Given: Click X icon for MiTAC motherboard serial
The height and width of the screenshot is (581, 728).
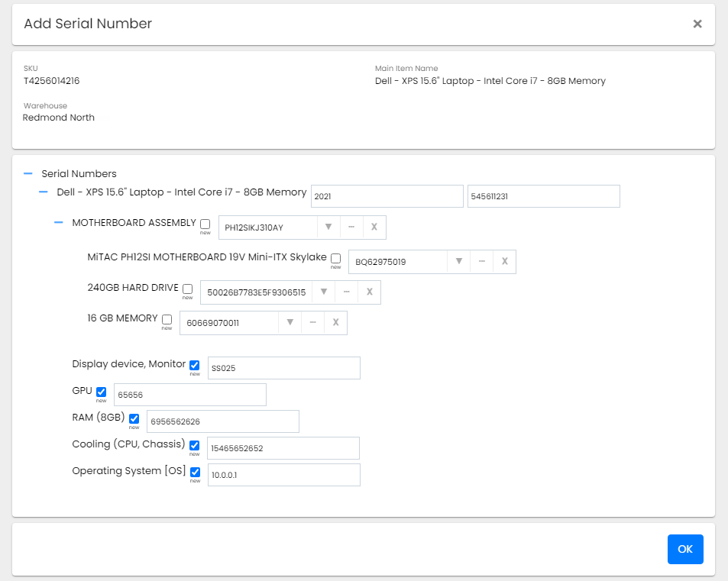Looking at the screenshot, I should pos(504,262).
